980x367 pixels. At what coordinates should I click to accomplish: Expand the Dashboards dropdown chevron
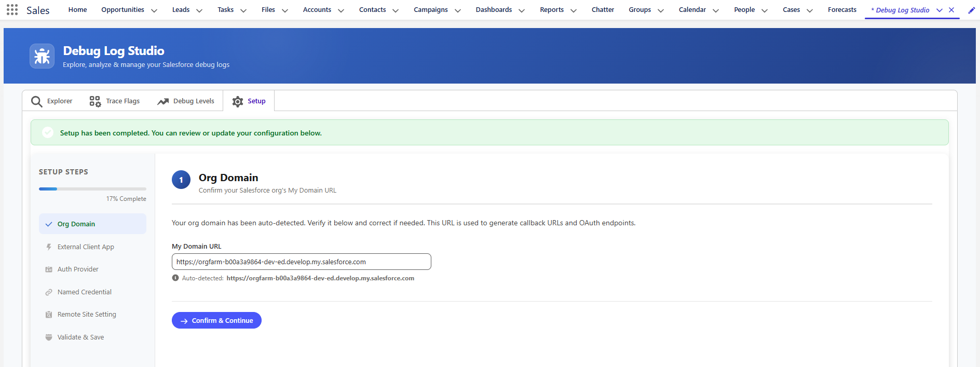point(522,10)
